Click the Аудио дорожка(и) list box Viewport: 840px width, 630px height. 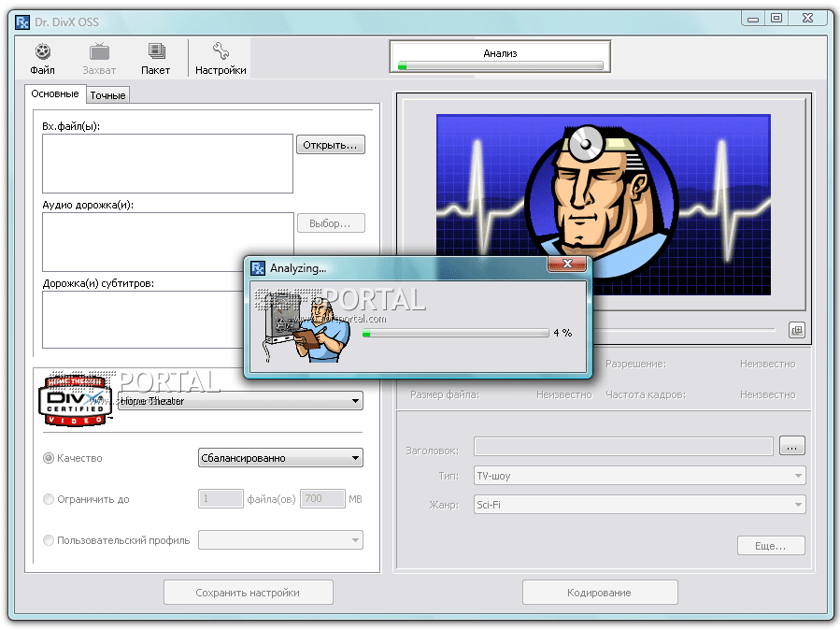[x=167, y=242]
